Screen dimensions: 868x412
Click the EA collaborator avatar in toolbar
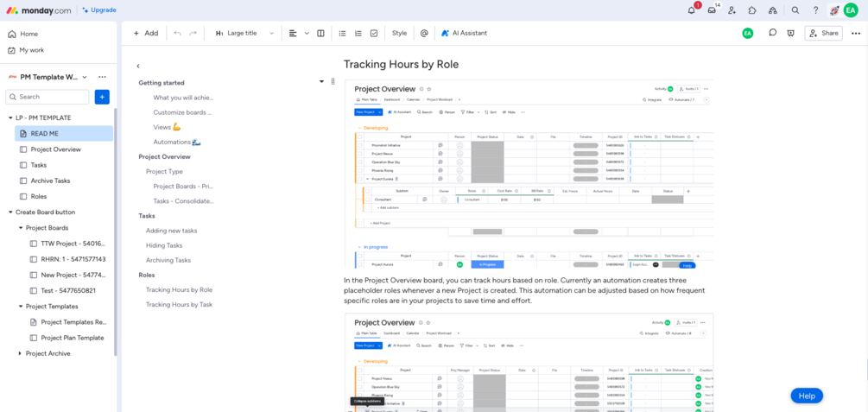748,33
